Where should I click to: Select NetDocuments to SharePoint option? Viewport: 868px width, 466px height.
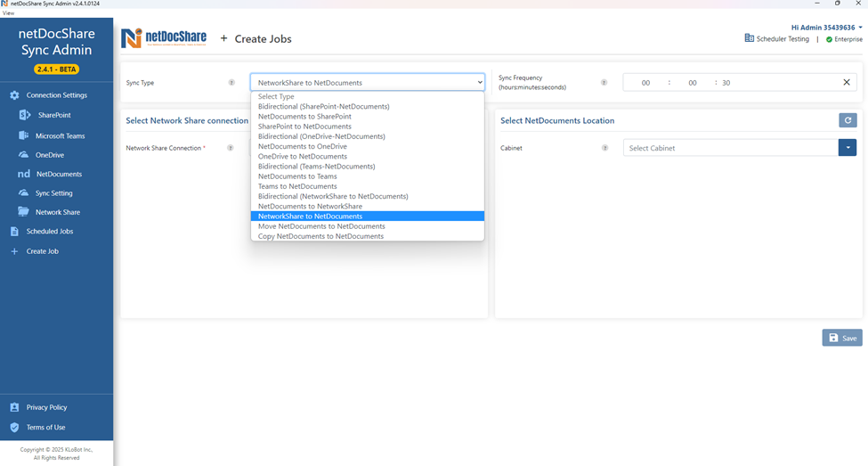368,117
